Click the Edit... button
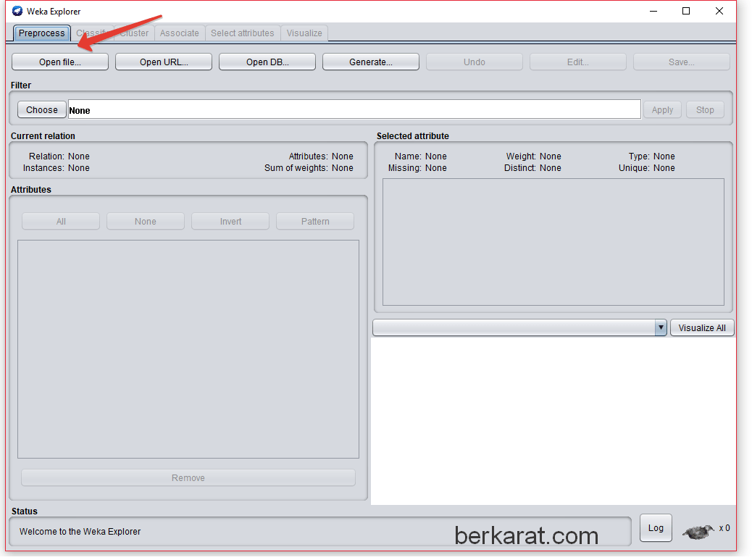Viewport: 752px width, 560px height. (578, 62)
